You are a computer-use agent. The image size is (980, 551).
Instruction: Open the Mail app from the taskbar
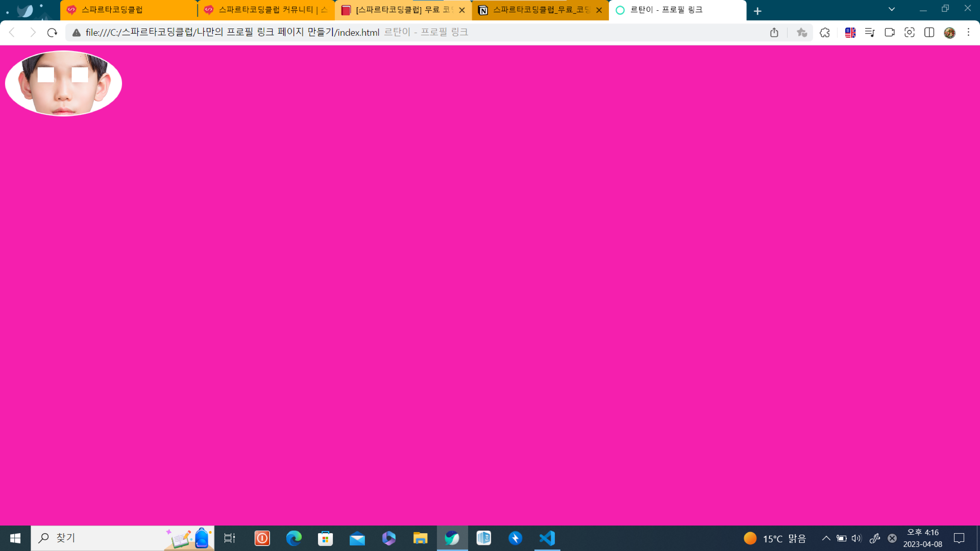357,538
